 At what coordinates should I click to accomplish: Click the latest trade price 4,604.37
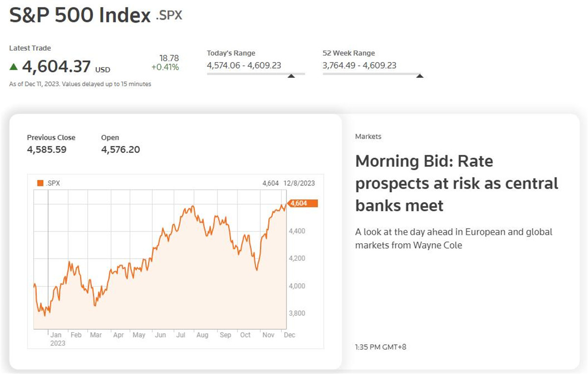point(56,66)
